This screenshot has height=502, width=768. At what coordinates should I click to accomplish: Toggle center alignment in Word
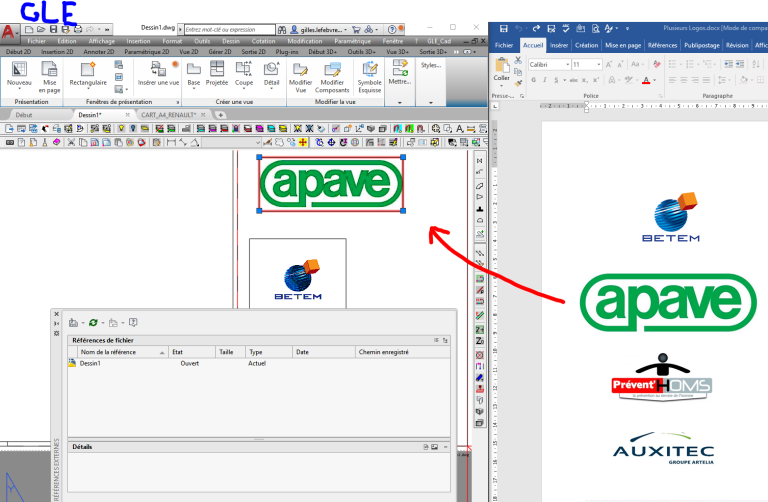[x=684, y=80]
